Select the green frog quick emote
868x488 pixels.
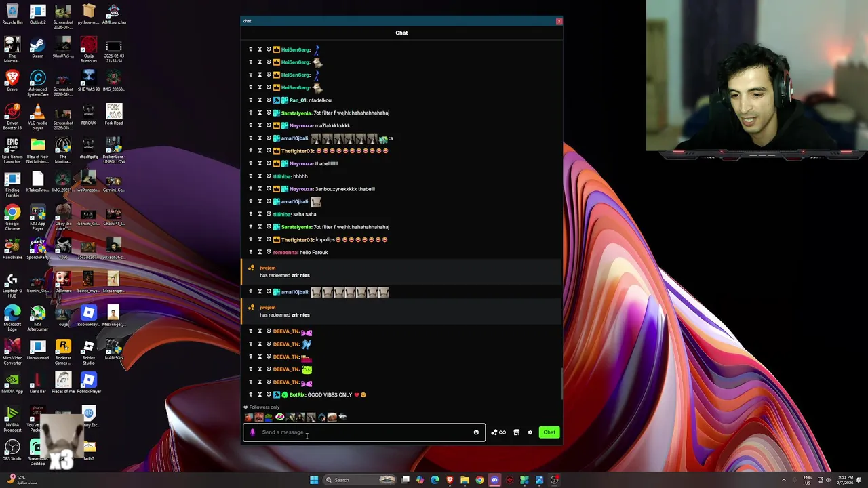click(x=269, y=417)
